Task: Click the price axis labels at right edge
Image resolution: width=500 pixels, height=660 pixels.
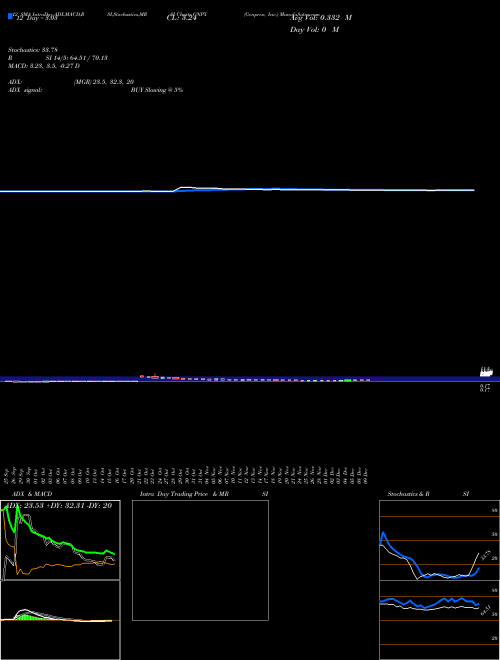Action: tap(486, 380)
